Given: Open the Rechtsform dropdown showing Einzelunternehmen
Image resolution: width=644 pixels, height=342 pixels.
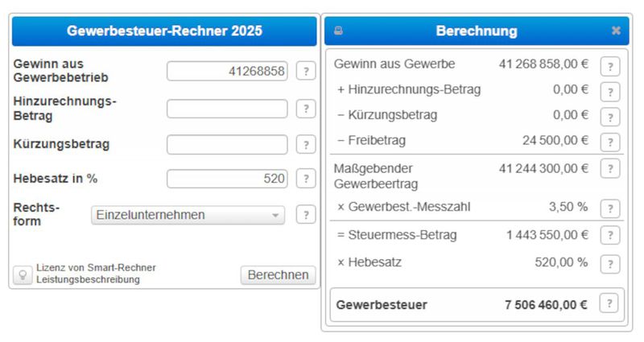Looking at the screenshot, I should [188, 215].
